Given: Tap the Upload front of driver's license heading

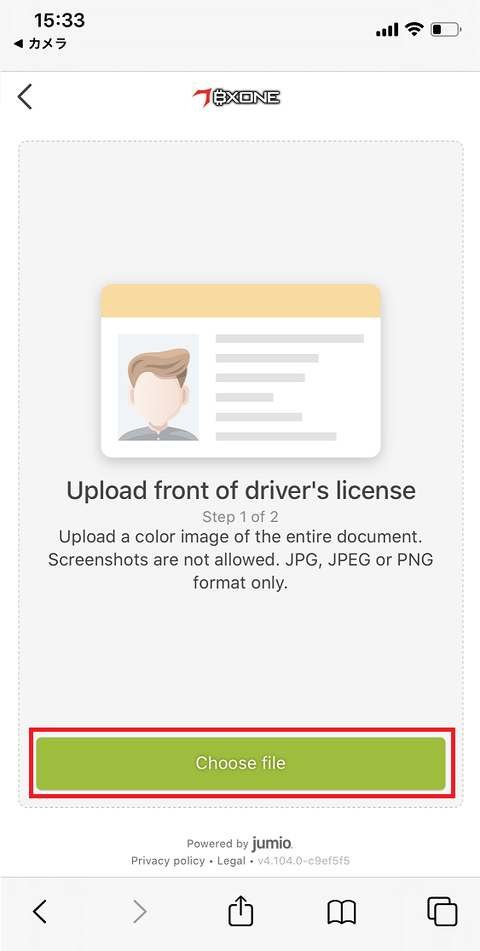Looking at the screenshot, I should (241, 490).
